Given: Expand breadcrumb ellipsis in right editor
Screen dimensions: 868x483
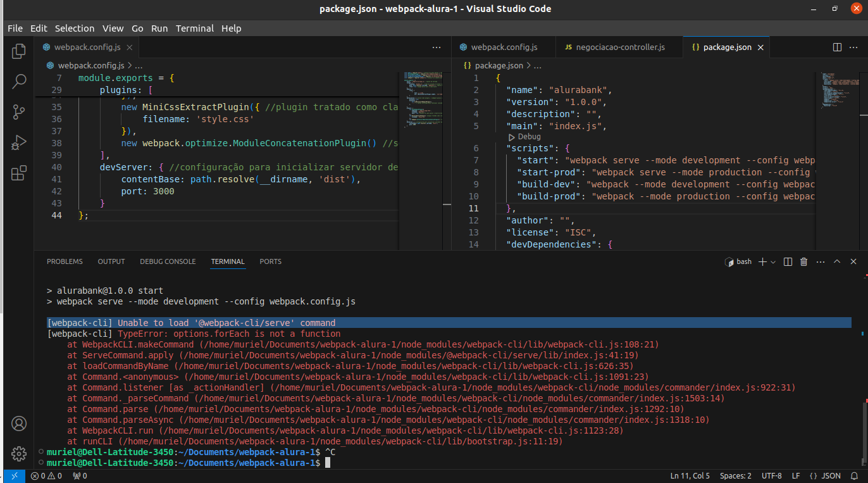Looking at the screenshot, I should coord(538,65).
